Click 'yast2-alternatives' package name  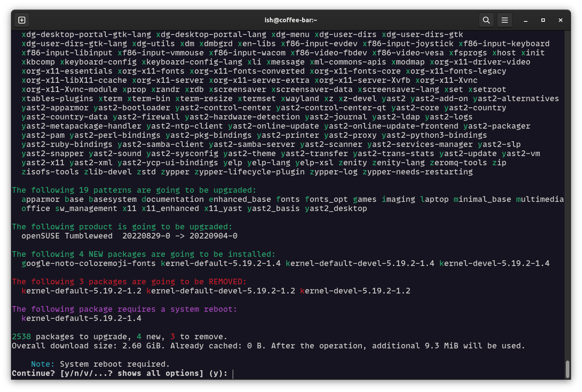tap(516, 98)
